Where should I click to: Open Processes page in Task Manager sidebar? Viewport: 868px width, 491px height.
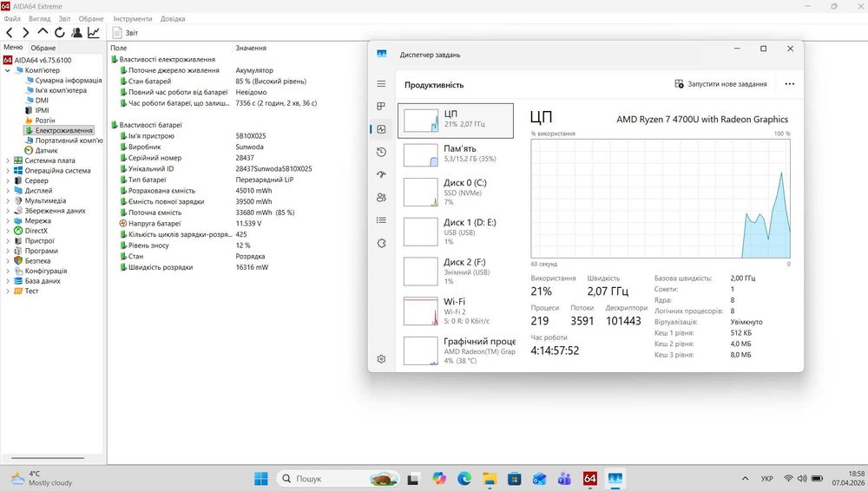(x=381, y=107)
